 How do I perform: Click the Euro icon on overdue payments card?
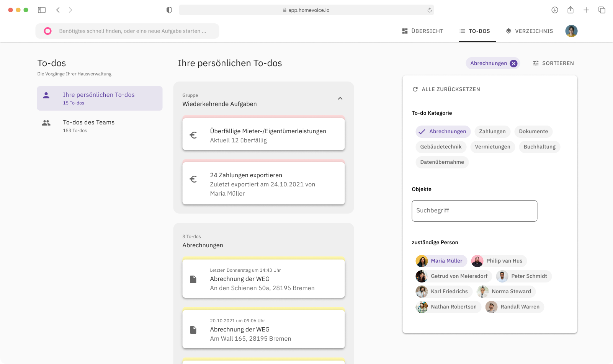(193, 134)
